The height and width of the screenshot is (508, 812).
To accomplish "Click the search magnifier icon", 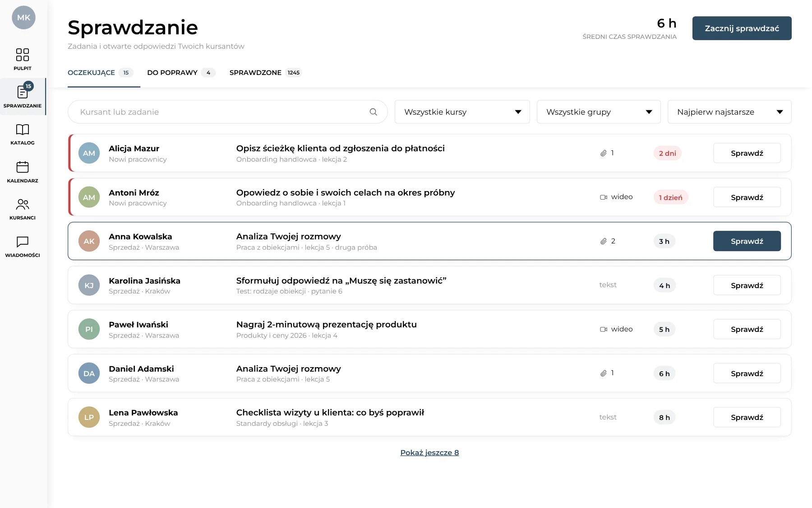I will point(374,112).
